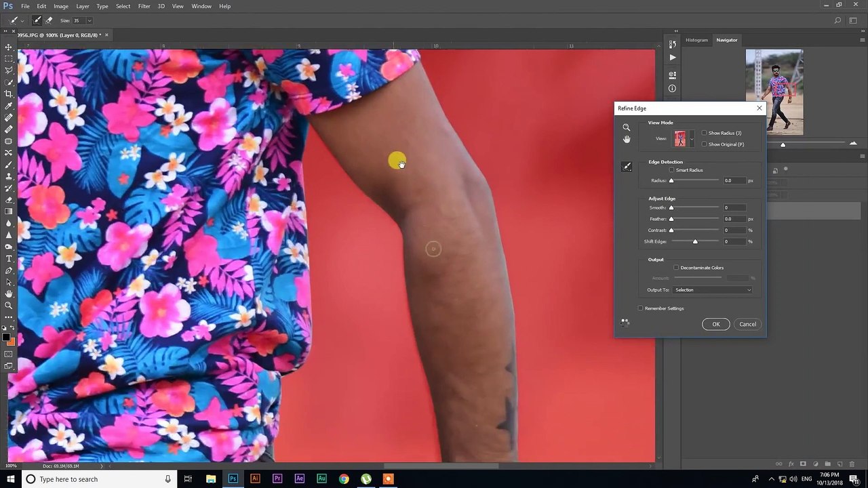Screen dimensions: 868x488
Task: Open the Select menu
Action: pos(123,6)
